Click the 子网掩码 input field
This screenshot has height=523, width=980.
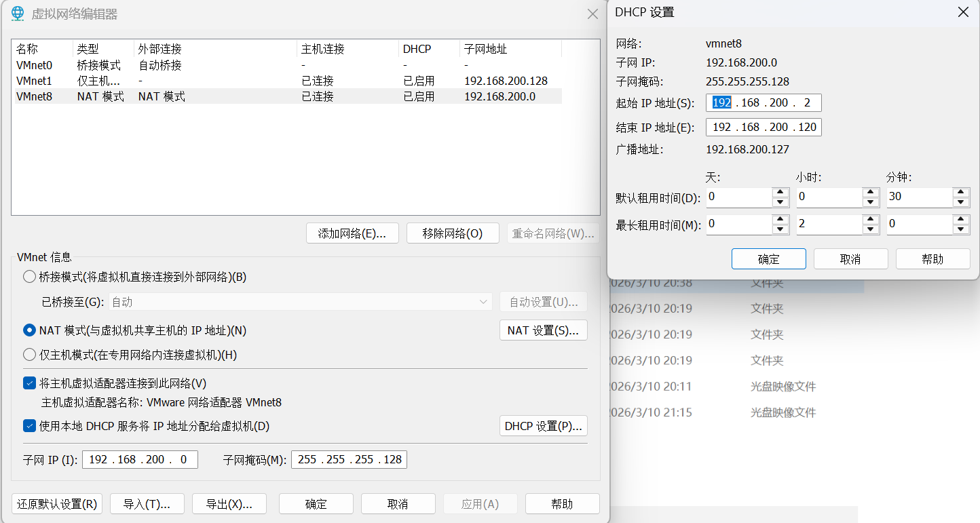pyautogui.click(x=349, y=459)
